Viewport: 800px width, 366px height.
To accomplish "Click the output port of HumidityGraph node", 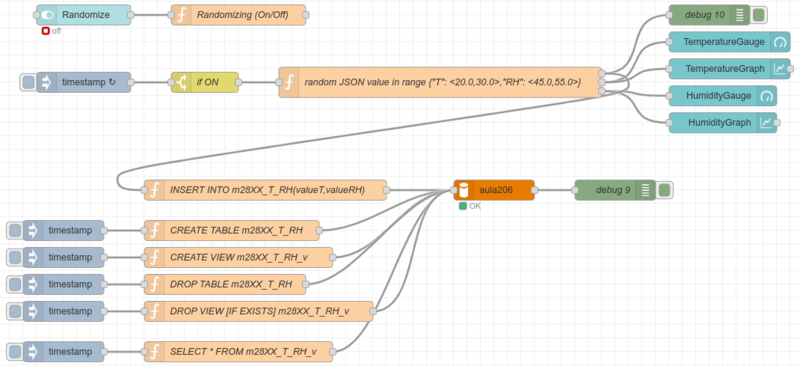I will (x=777, y=123).
